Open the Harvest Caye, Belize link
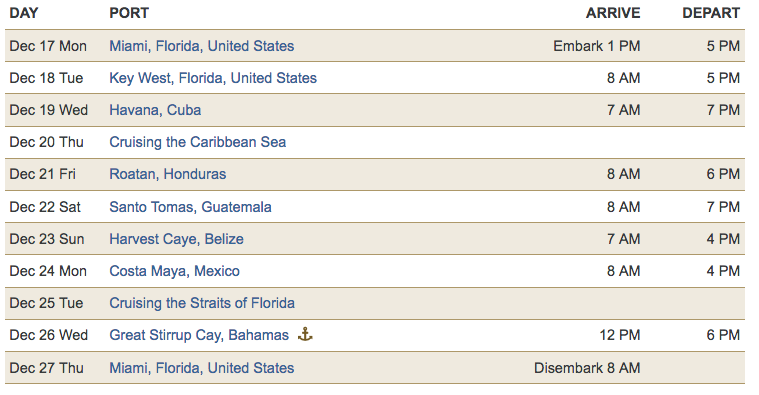 coord(176,239)
